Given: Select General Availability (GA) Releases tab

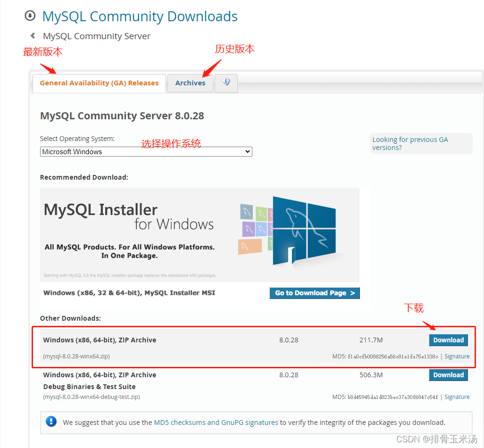Looking at the screenshot, I should tap(99, 83).
